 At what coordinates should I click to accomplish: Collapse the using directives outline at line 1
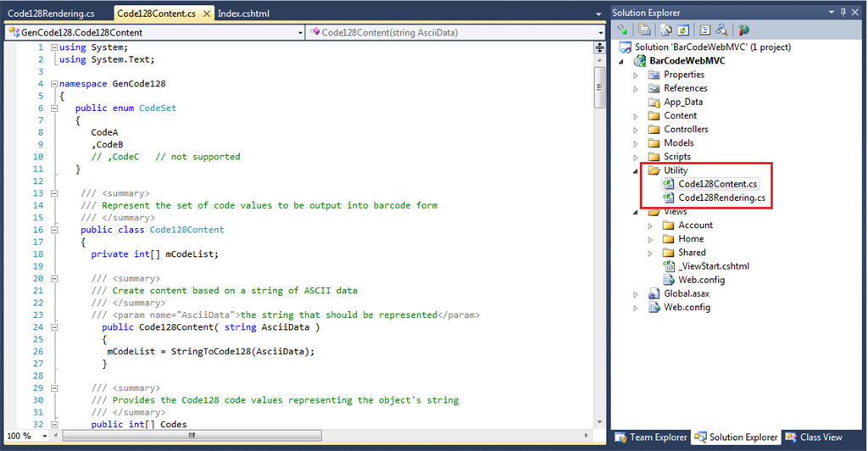tap(54, 47)
